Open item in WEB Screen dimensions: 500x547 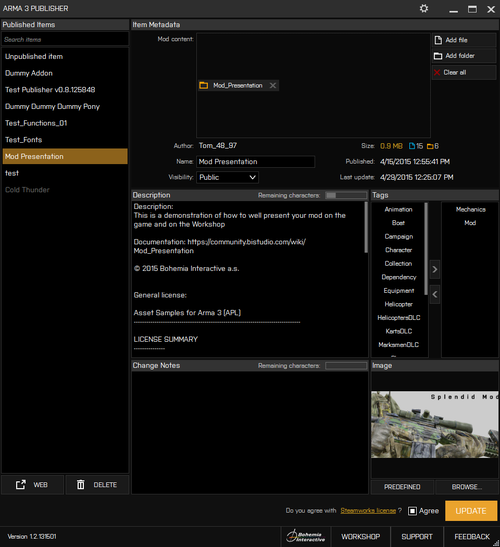[32, 485]
